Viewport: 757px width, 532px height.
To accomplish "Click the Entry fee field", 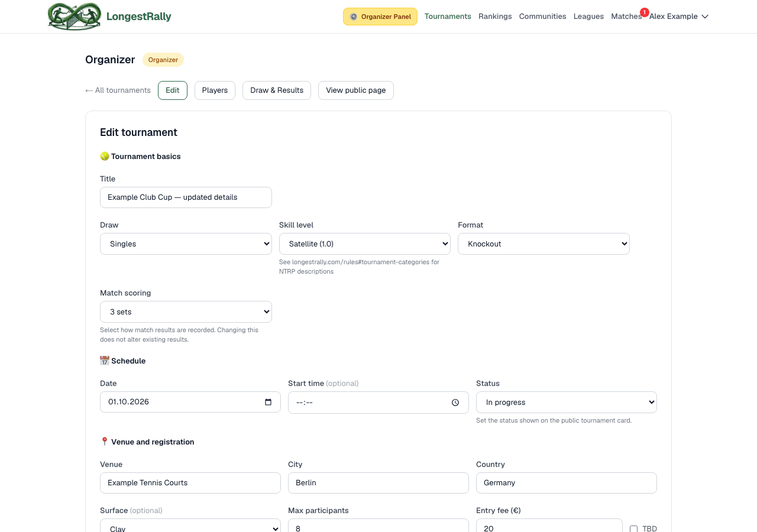I will [x=549, y=525].
